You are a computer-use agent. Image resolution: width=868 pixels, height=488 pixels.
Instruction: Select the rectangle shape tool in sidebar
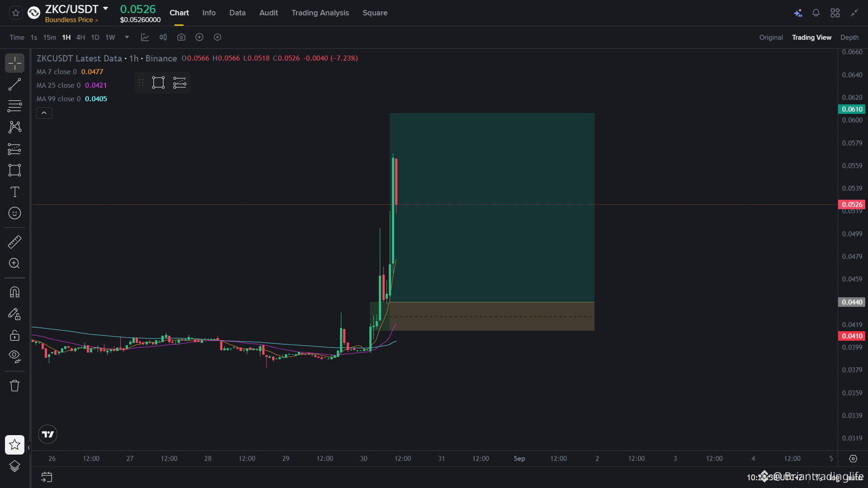click(x=14, y=170)
